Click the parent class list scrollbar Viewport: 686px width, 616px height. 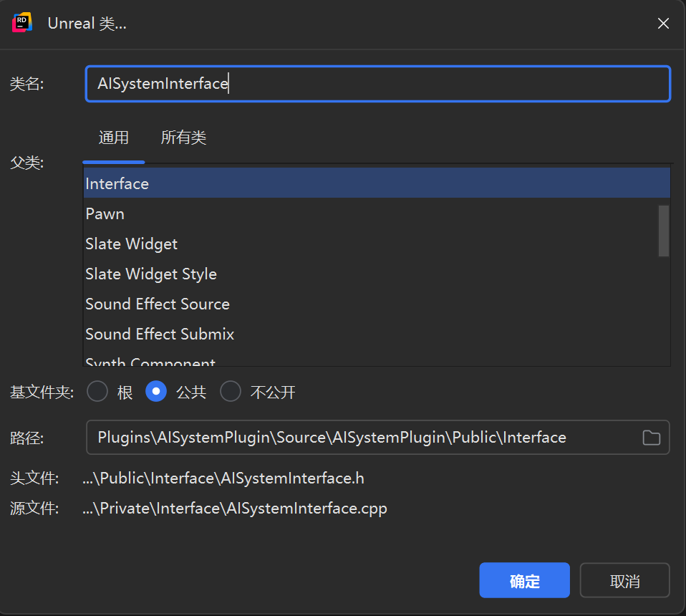pos(664,231)
